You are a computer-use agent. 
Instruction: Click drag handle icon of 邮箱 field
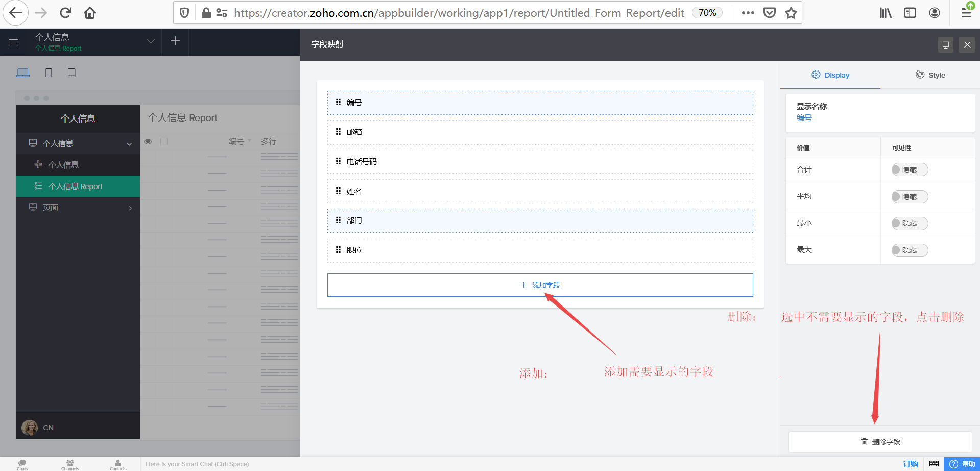(338, 132)
